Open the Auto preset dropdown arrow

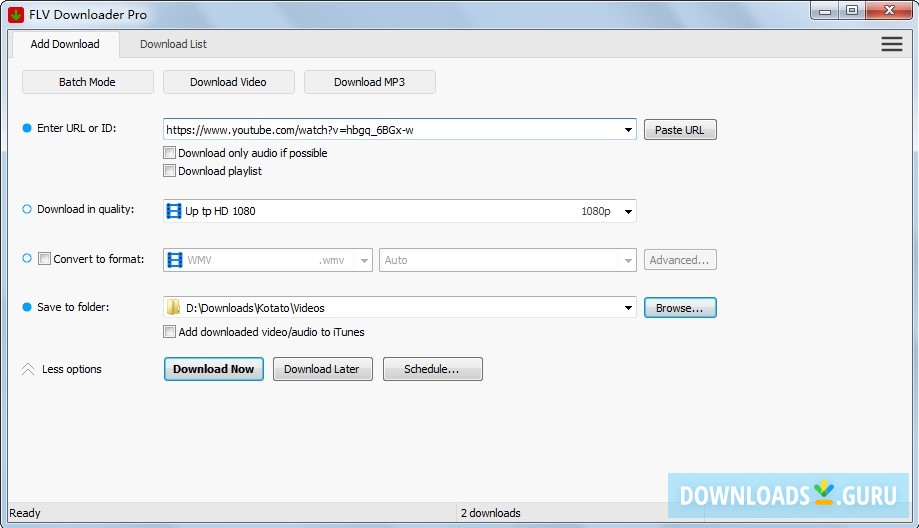[x=628, y=260]
